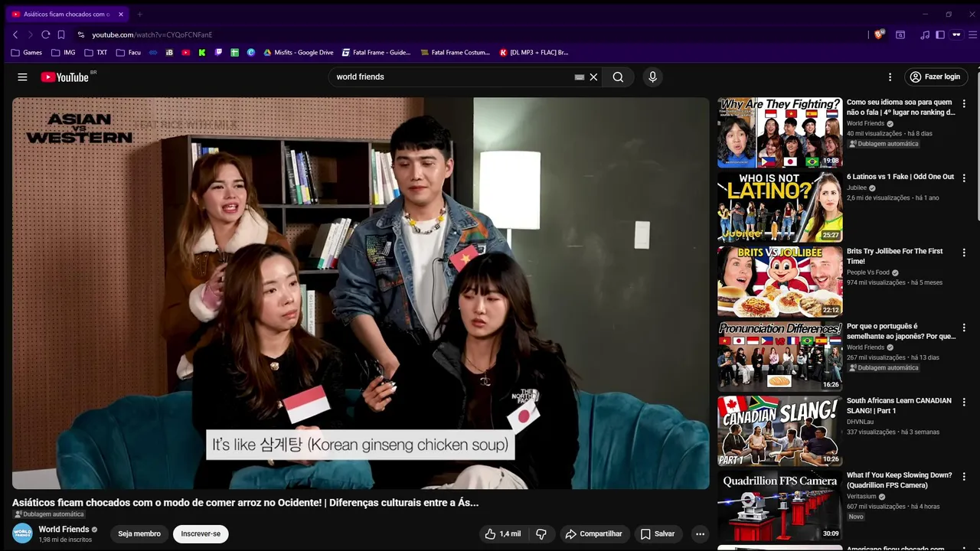Open 'Canadian Slang!' thumbnail

779,431
